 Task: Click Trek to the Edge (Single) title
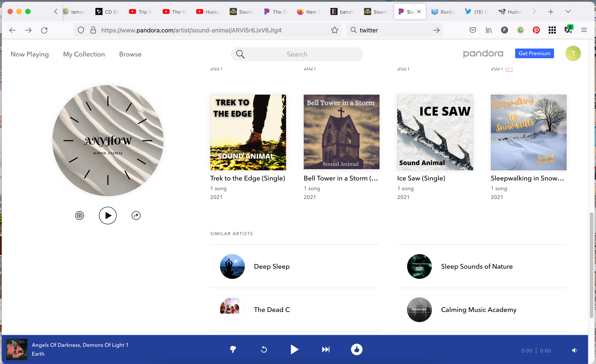coord(248,178)
